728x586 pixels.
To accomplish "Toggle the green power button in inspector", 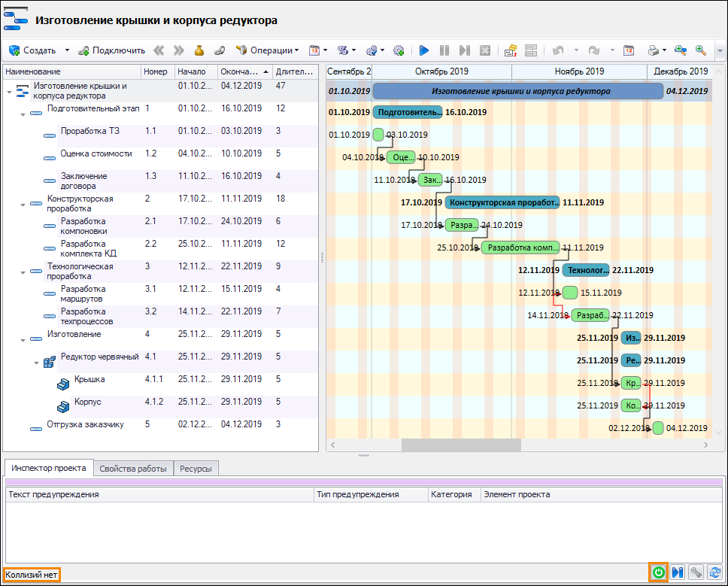I will (x=659, y=572).
